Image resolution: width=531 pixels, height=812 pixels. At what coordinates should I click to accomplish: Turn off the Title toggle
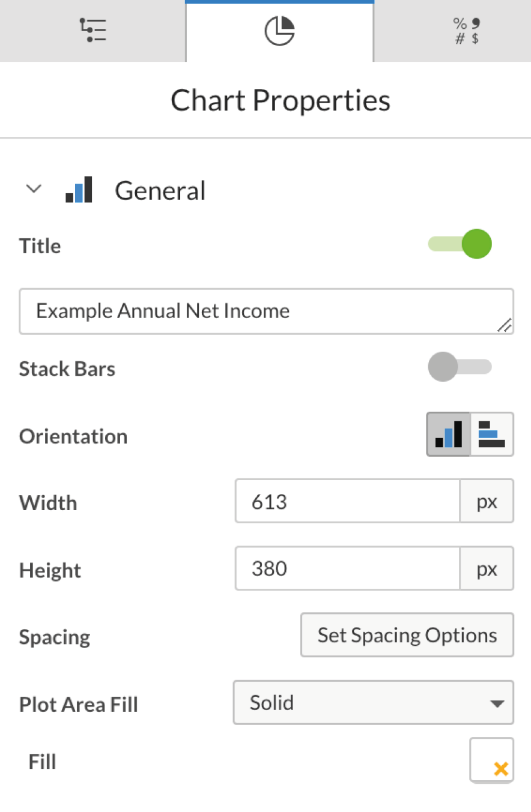[460, 244]
